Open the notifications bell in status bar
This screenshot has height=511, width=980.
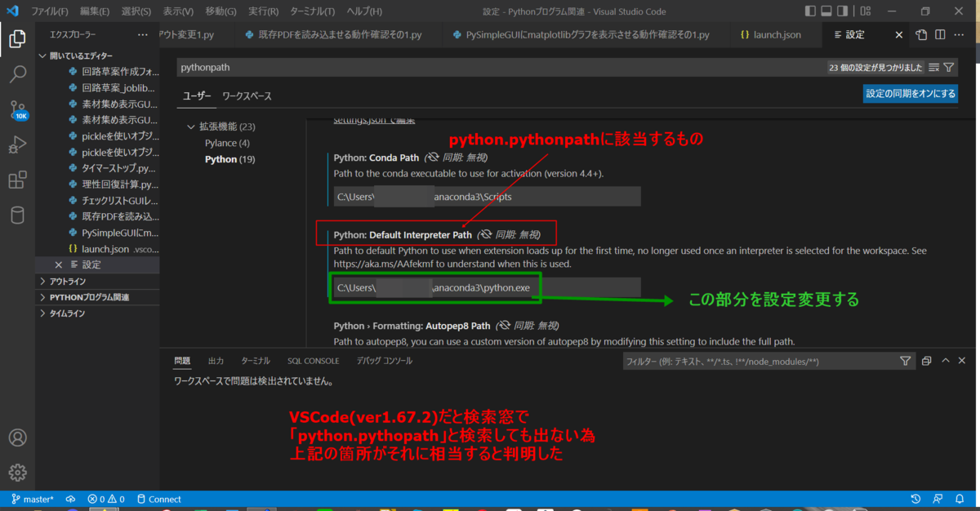961,499
